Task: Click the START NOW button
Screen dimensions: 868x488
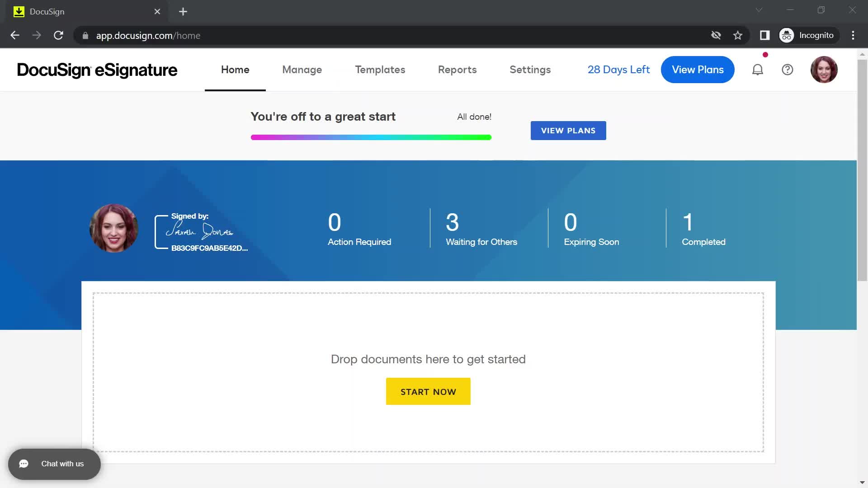Action: tap(428, 391)
